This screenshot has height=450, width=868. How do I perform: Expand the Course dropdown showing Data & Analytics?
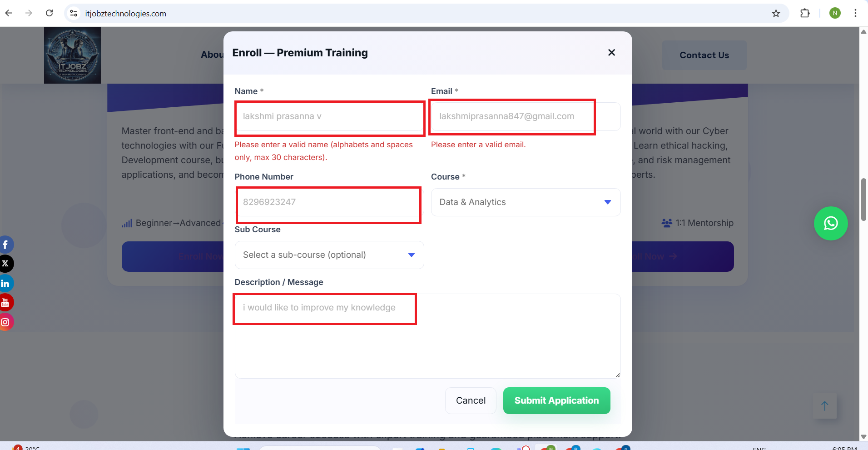click(x=525, y=202)
